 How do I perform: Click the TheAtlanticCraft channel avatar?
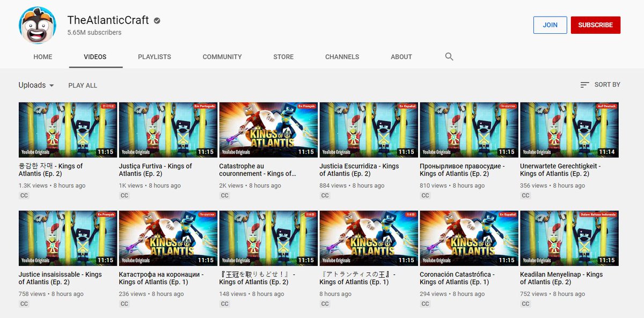38,26
